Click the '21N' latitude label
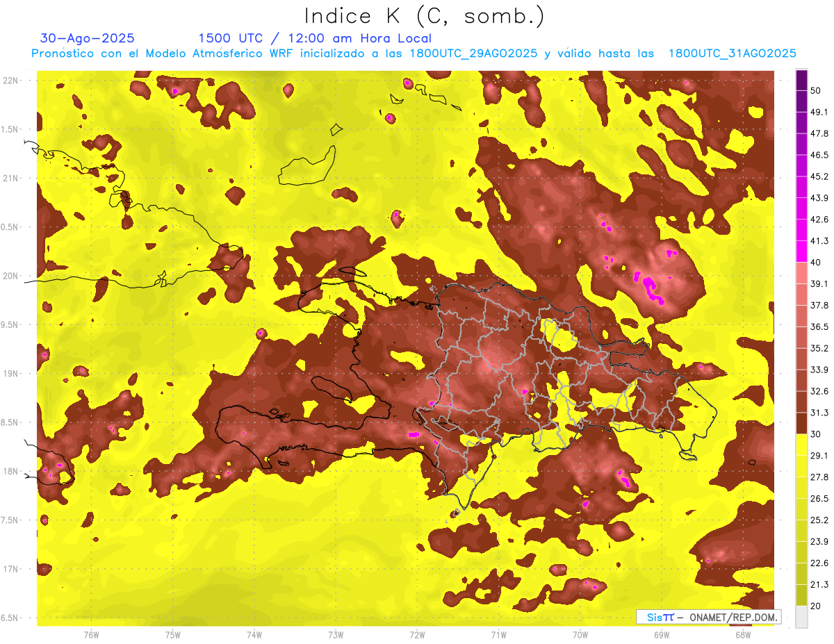Viewport: 834px width, 644px height. [10, 179]
